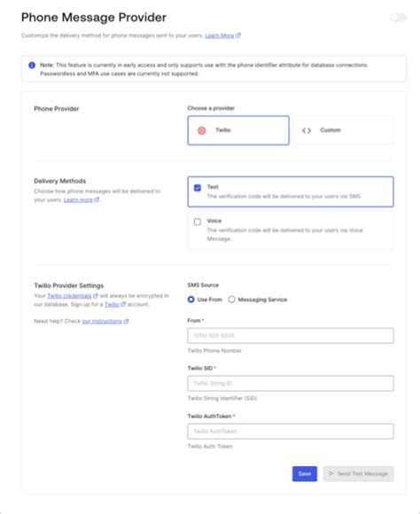Viewport: 420px width, 514px height.
Task: Uncheck the Text delivery checkbox
Action: (198, 188)
